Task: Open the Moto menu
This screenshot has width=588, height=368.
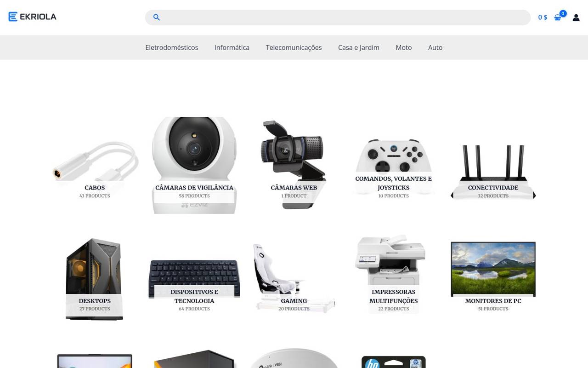Action: [x=404, y=47]
